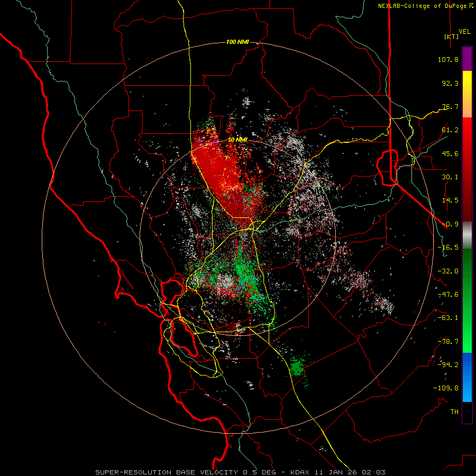Click the -109.8 velocity scale value

click(x=446, y=388)
